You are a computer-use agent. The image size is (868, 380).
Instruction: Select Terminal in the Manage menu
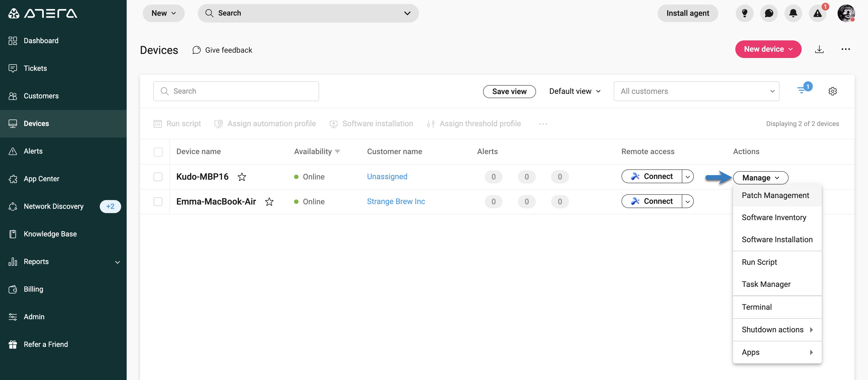click(756, 307)
